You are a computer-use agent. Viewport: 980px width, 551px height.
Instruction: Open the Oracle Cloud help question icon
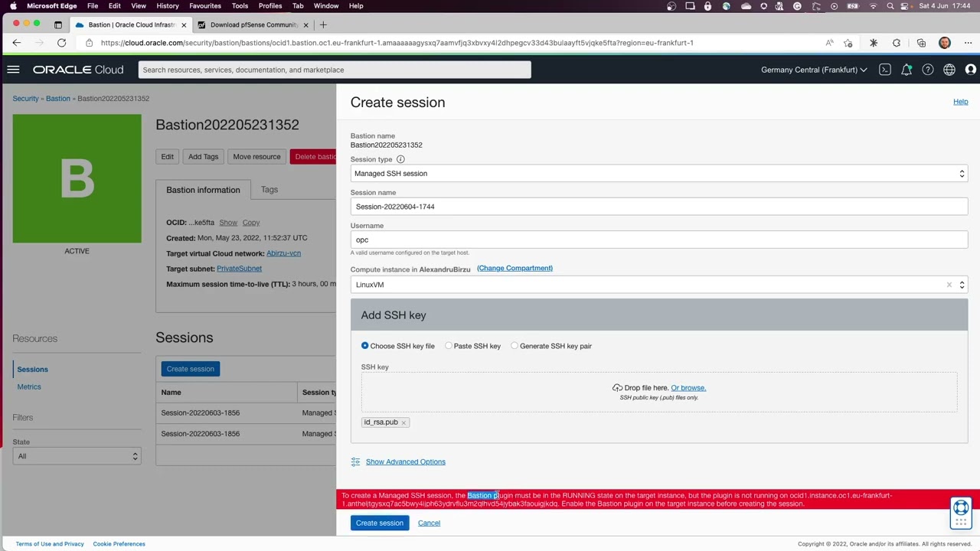928,70
